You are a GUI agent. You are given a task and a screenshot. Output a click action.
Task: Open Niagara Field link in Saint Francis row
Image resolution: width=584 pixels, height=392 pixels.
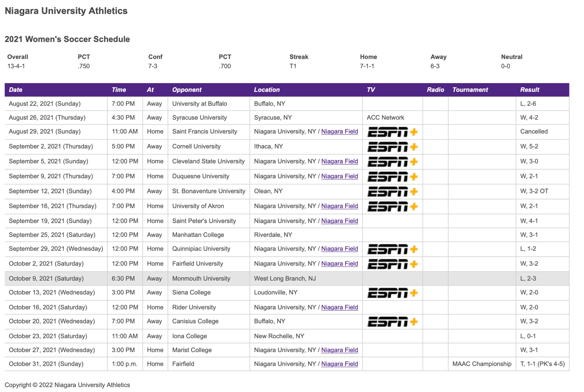(x=339, y=131)
